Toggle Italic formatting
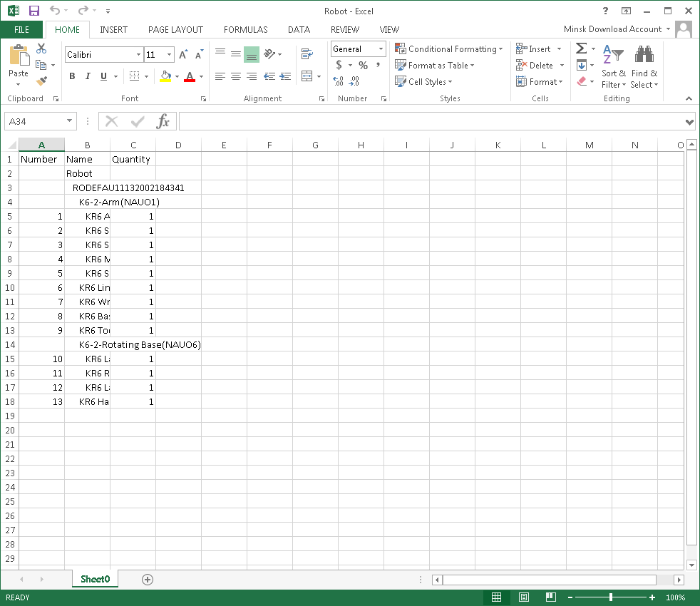This screenshot has width=700, height=606. 88,76
